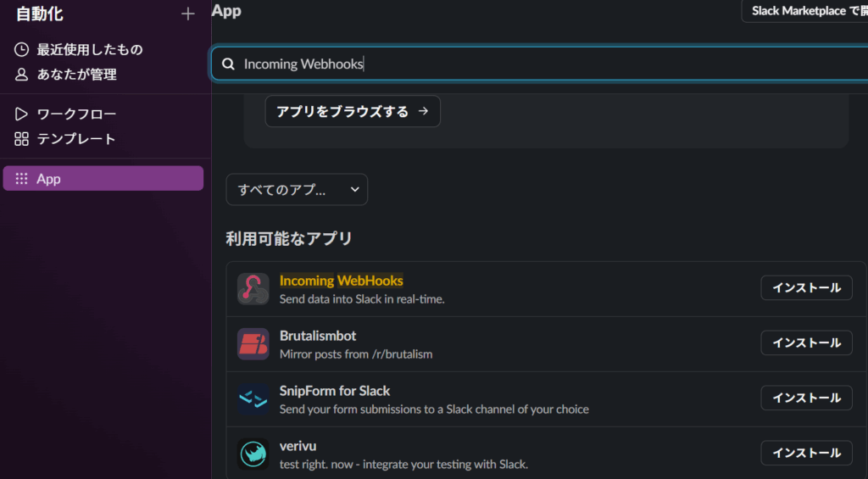868x479 pixels.
Task: Click 'test right. now' description text
Action: 403,464
